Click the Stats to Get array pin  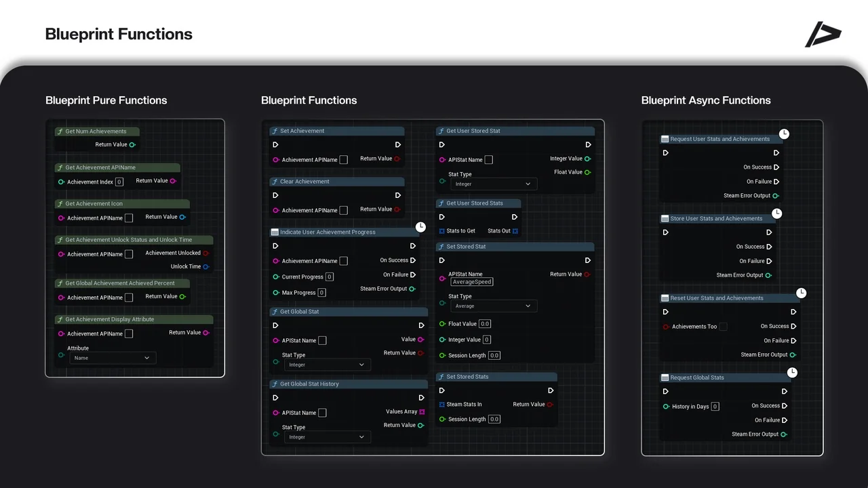click(442, 231)
